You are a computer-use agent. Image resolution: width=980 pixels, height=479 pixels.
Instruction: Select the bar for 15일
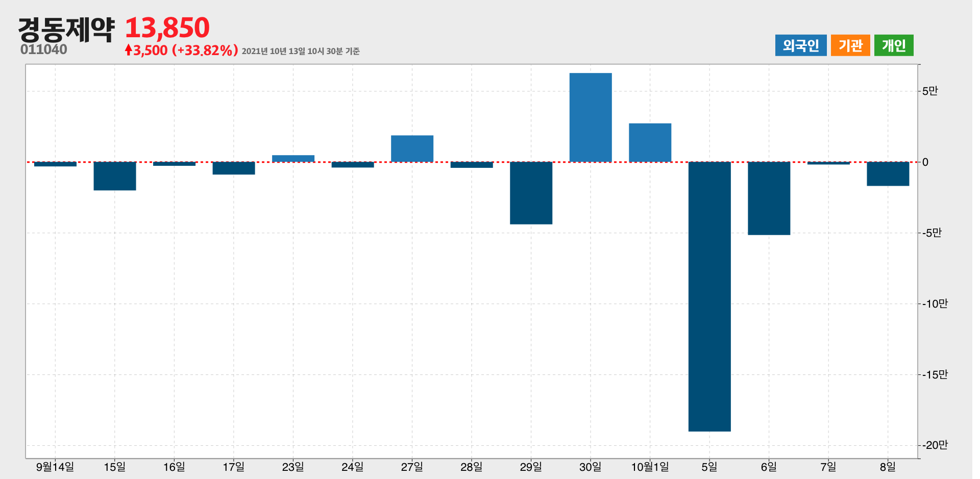coord(115,176)
